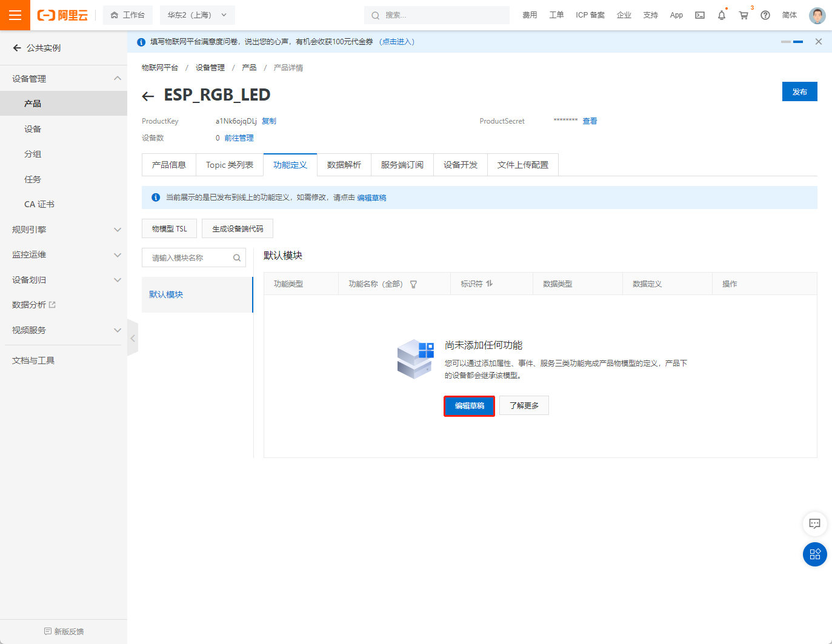832x644 pixels.
Task: Click the 新版反馈 feedback icon
Action: coord(48,631)
